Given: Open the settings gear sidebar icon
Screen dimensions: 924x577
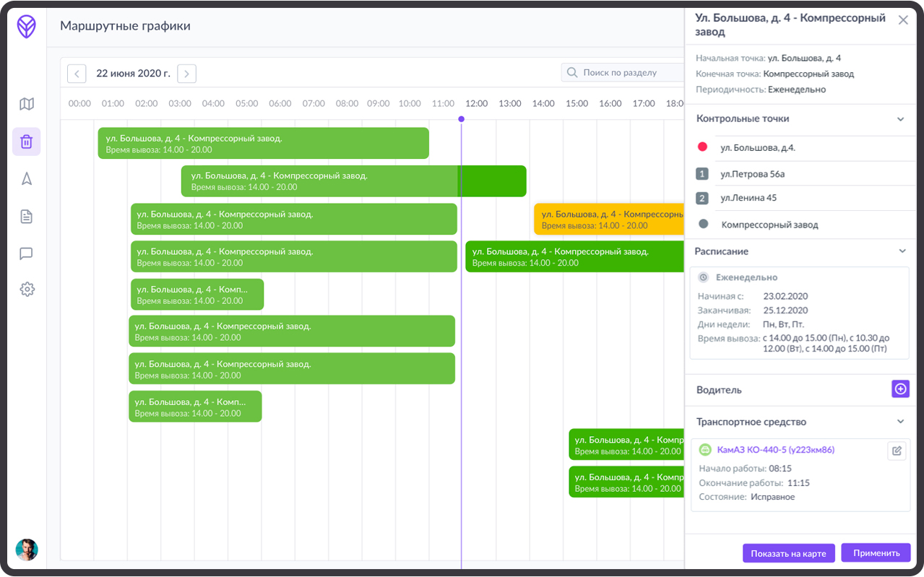Looking at the screenshot, I should [x=27, y=290].
